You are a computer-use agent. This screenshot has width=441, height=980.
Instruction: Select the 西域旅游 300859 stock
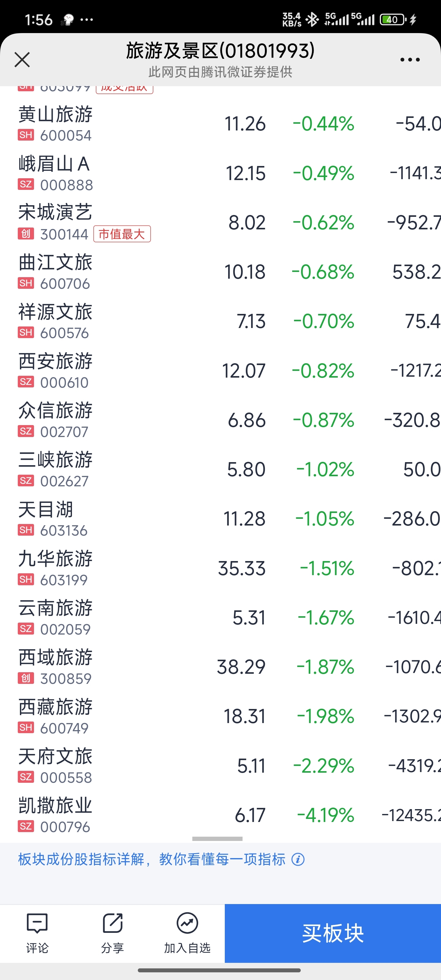point(221,667)
